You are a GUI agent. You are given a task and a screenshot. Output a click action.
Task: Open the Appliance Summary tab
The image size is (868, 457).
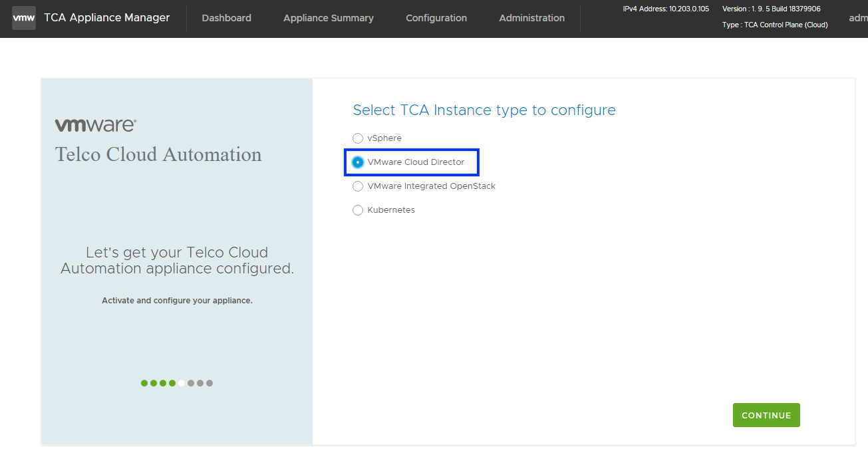[328, 18]
